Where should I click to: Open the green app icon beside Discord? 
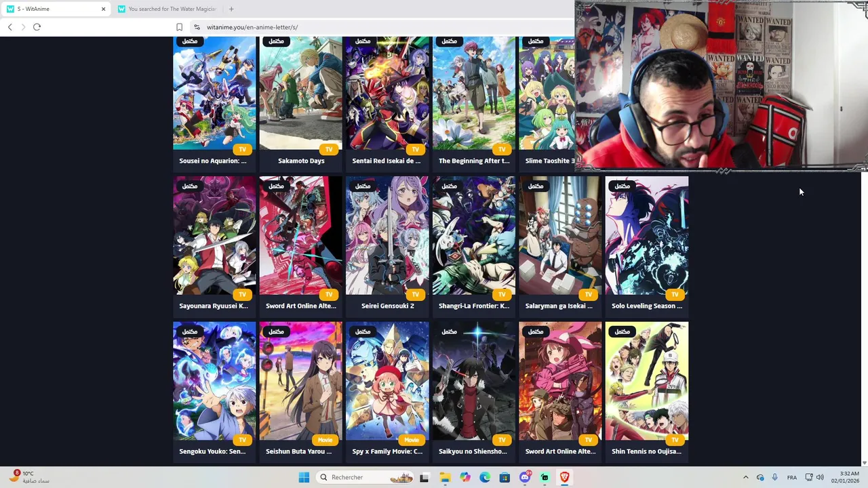click(x=545, y=477)
